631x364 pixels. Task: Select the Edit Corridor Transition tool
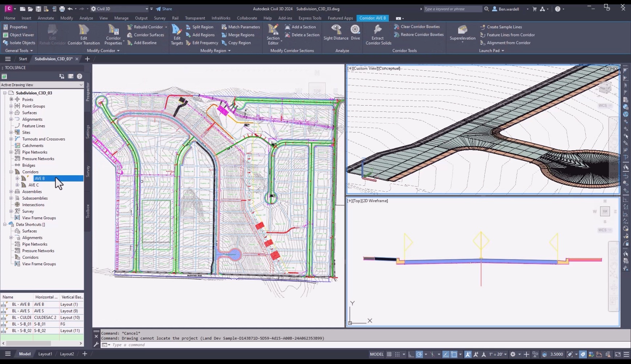click(x=84, y=34)
